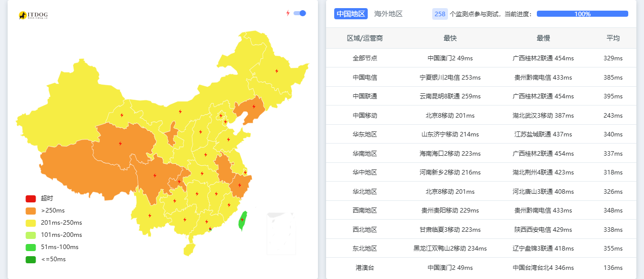The width and height of the screenshot is (644, 279).
Task: Switch to the 海外地区 tab
Action: pyautogui.click(x=389, y=14)
